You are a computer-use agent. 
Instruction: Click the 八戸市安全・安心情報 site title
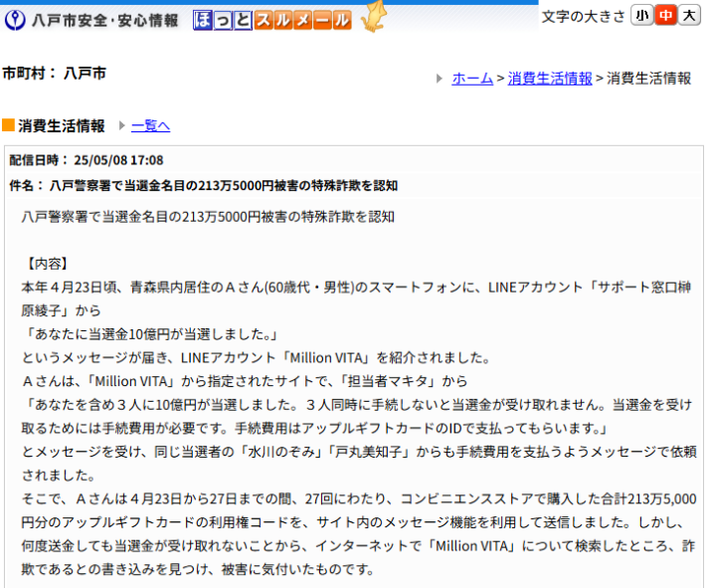[105, 20]
